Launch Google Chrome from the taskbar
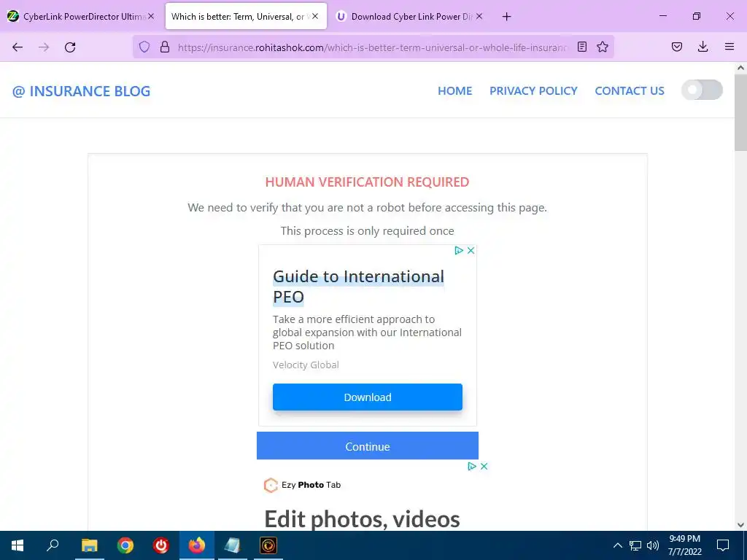This screenshot has width=747, height=560. pos(125,545)
